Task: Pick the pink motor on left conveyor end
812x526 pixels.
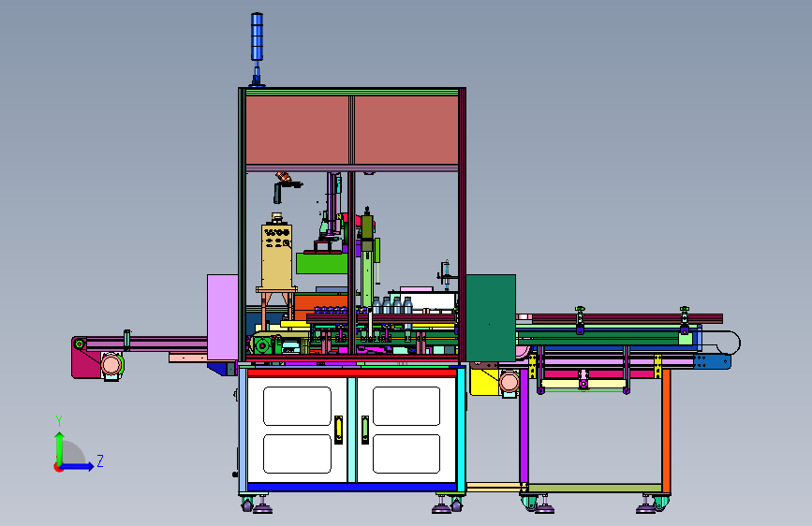Action: [111, 365]
